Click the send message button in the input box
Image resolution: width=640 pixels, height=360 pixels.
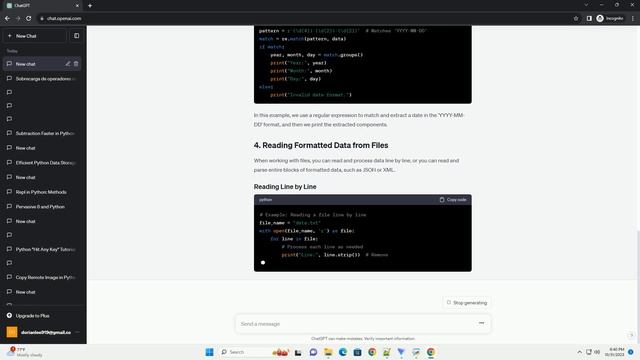click(481, 323)
